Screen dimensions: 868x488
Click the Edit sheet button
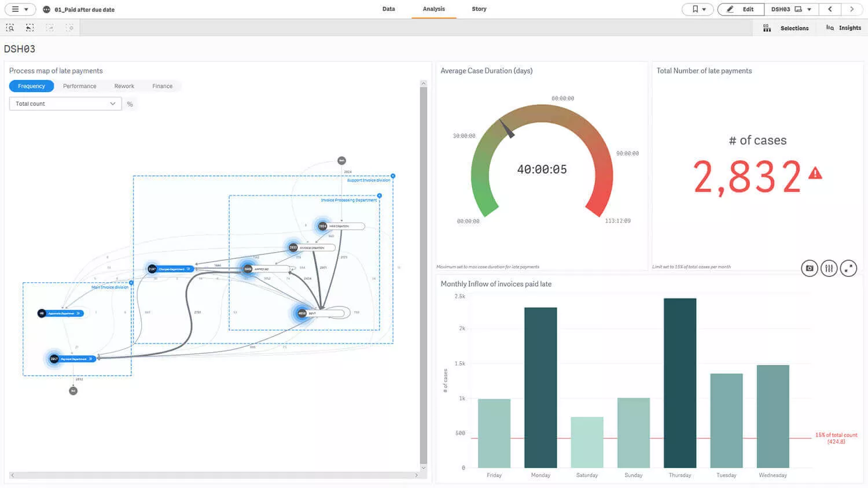coord(741,9)
